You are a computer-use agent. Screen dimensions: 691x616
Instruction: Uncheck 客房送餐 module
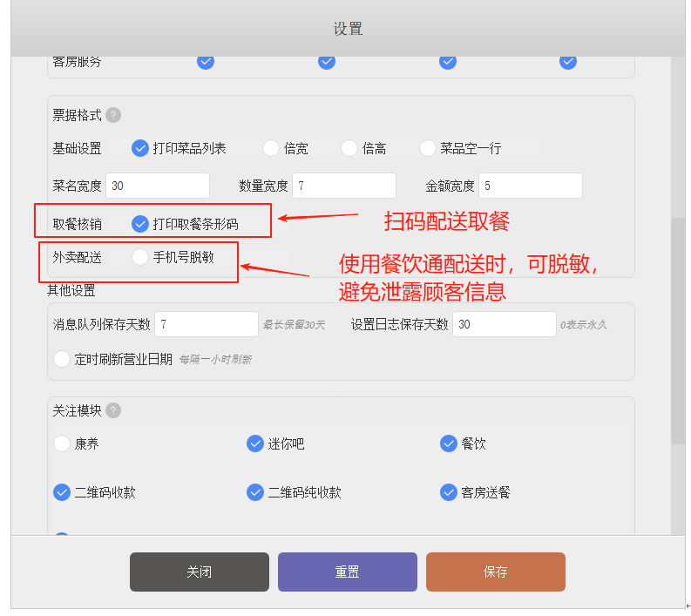point(449,492)
